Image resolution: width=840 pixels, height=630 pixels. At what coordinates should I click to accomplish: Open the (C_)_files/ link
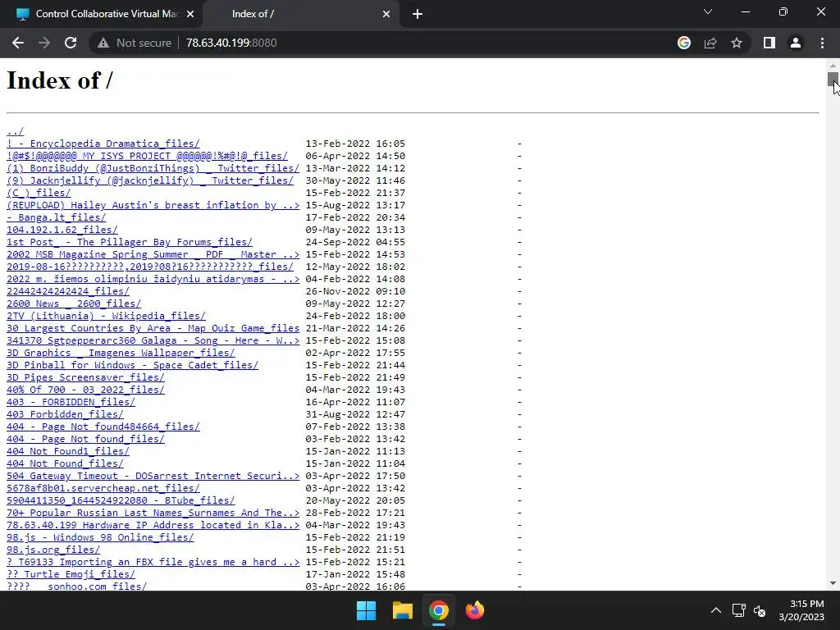pyautogui.click(x=39, y=193)
